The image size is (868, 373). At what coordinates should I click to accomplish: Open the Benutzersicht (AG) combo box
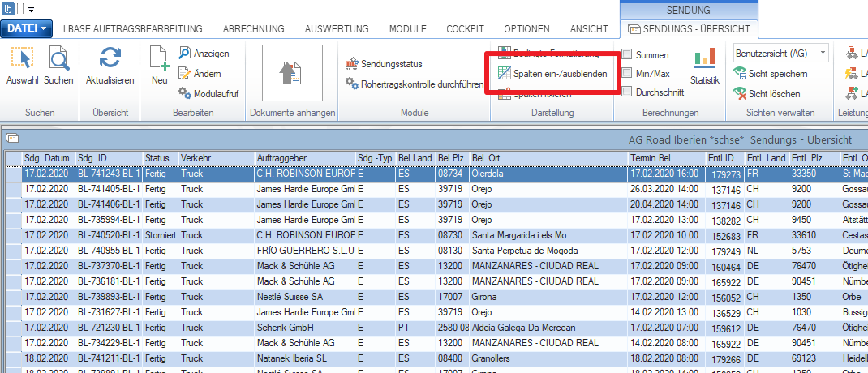[781, 54]
